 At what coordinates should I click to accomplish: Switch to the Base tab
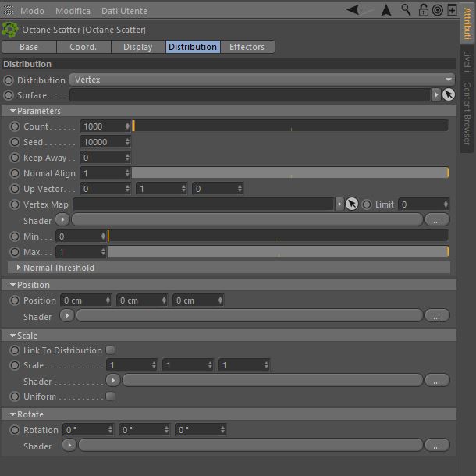pyautogui.click(x=29, y=47)
